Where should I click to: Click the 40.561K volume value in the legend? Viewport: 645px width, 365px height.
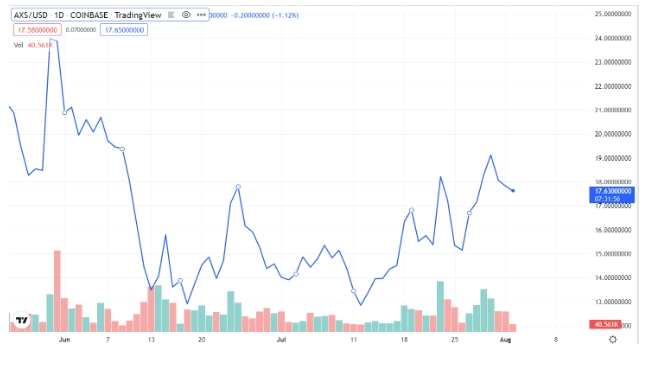40,45
